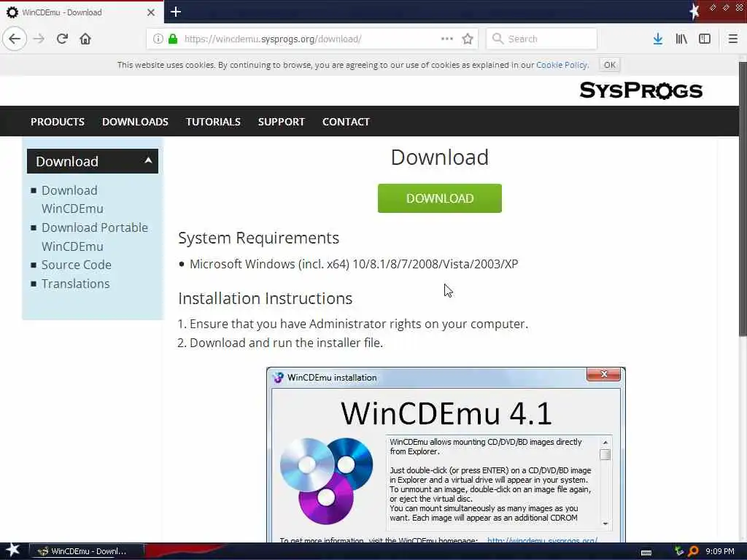The image size is (747, 560).
Task: Click the green secure connection padlock
Action: tap(173, 39)
